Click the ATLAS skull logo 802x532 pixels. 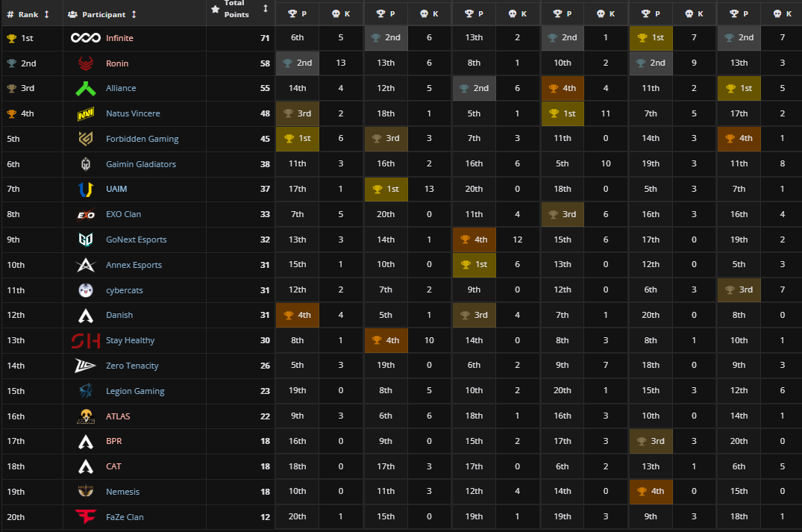(85, 416)
